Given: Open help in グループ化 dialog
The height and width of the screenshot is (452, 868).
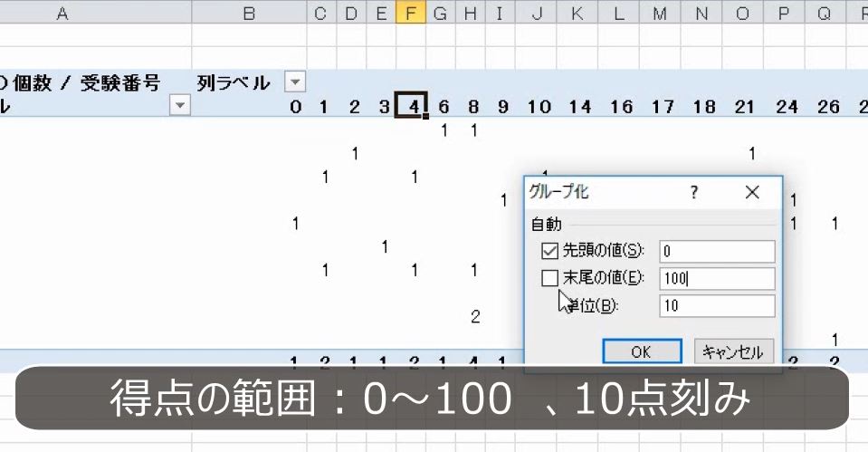Looking at the screenshot, I should [694, 192].
